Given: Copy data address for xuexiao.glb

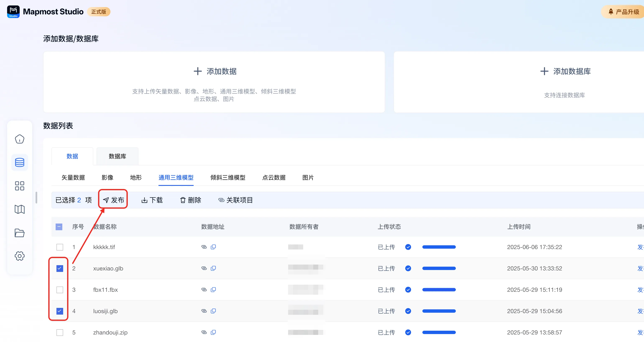Looking at the screenshot, I should pyautogui.click(x=213, y=268).
